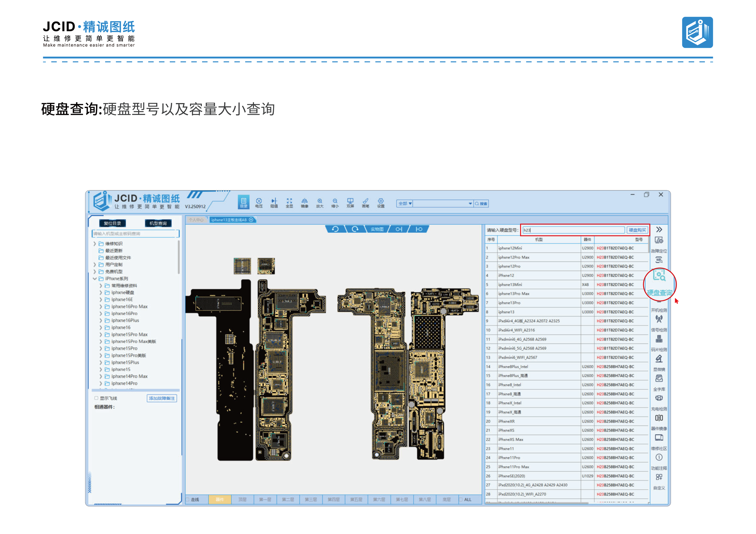Collapse the iPhxne系列 tree node
The width and height of the screenshot is (756, 534).
pos(95,279)
